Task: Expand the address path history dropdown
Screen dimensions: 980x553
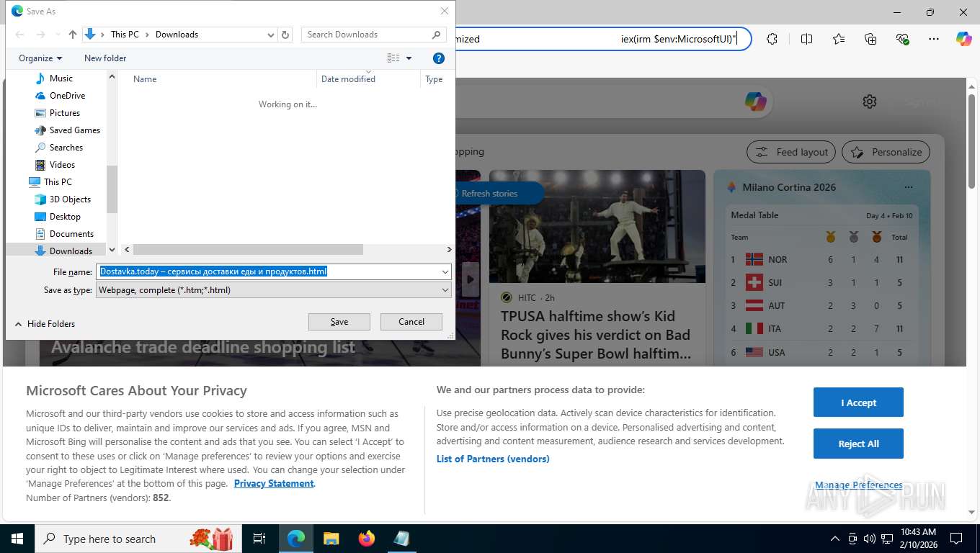Action: (x=271, y=35)
